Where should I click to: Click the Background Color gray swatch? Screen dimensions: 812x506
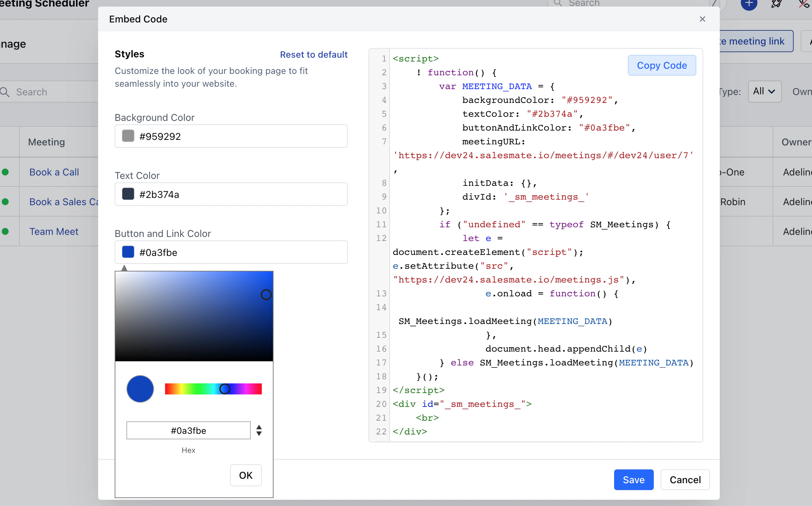click(x=128, y=136)
